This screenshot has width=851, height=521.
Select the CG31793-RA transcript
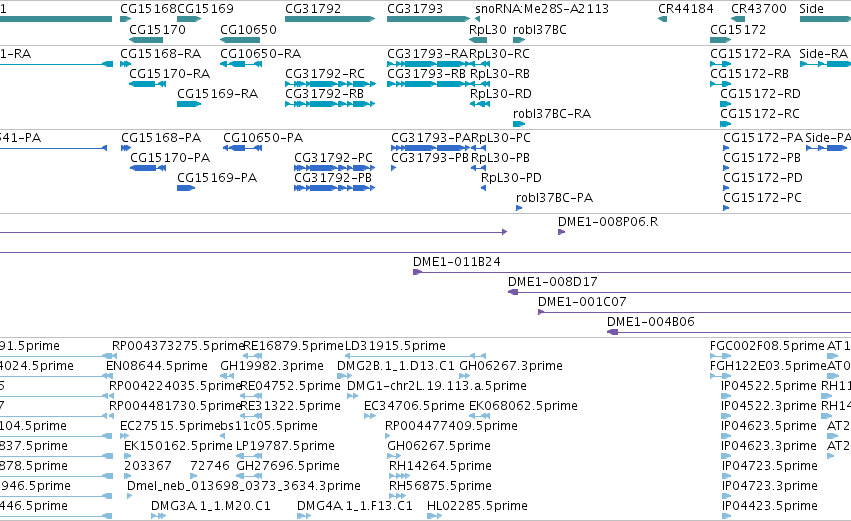(428, 64)
